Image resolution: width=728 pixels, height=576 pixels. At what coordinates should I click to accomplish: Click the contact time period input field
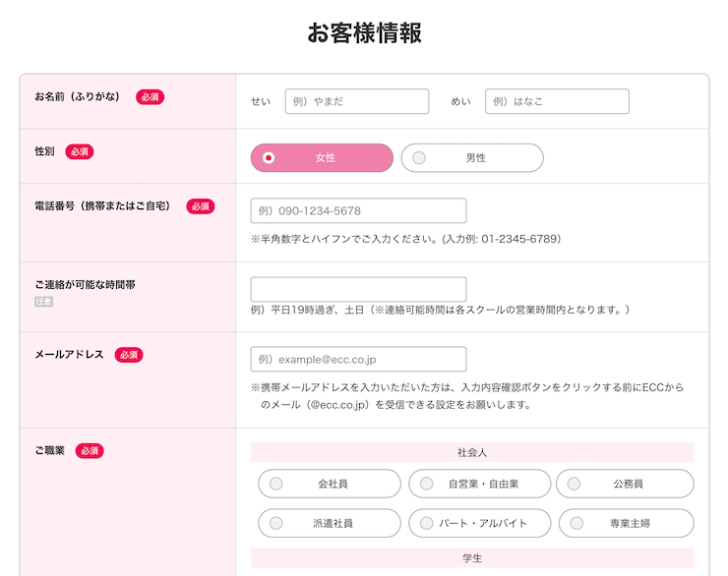(358, 289)
